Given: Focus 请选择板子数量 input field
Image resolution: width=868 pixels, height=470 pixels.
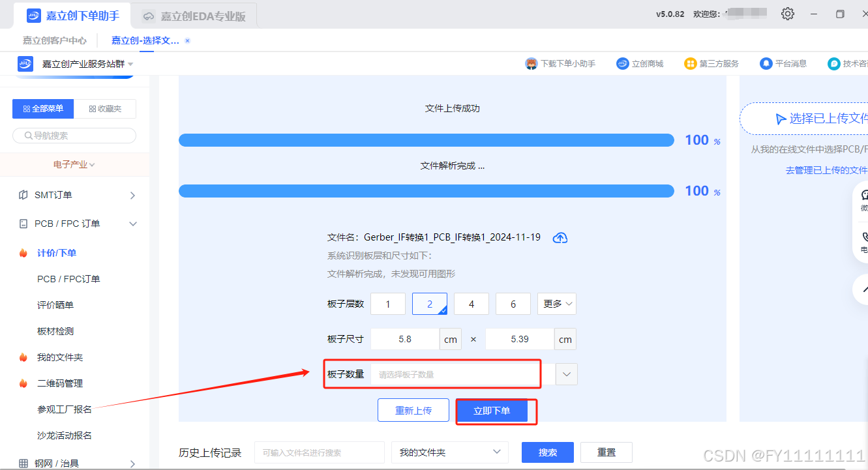Looking at the screenshot, I should pyautogui.click(x=463, y=374).
